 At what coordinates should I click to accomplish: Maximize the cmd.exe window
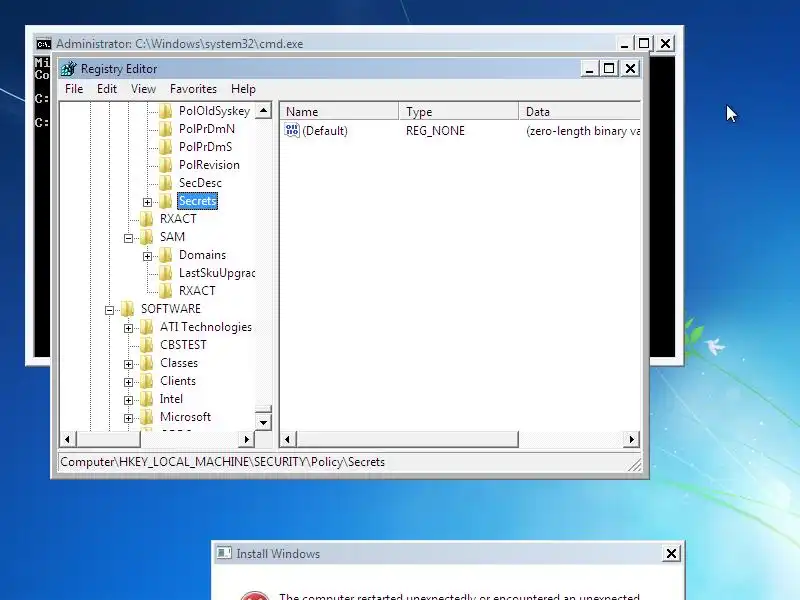click(644, 43)
